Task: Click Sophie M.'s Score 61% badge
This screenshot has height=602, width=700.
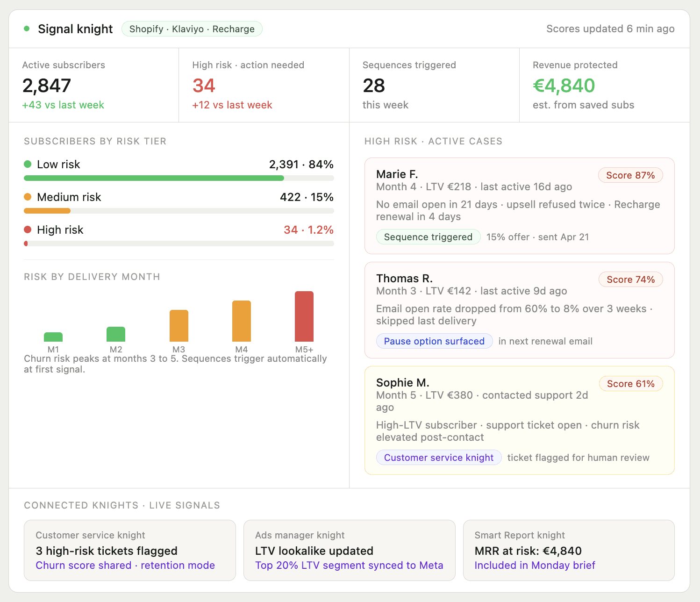Action: click(630, 383)
